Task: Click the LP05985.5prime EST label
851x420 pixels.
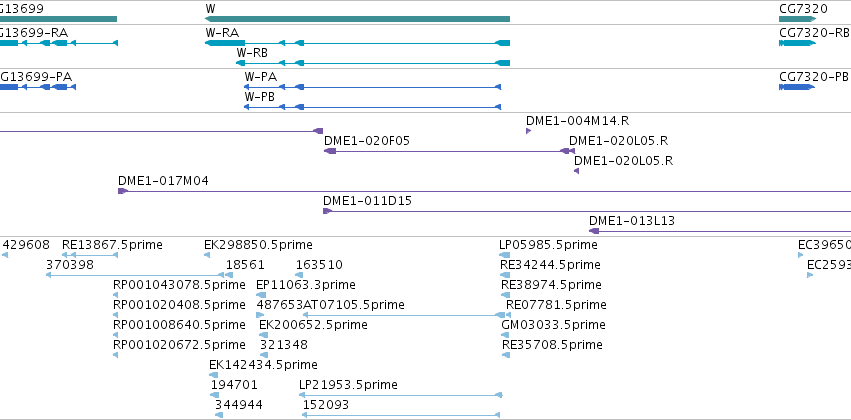Action: (548, 245)
